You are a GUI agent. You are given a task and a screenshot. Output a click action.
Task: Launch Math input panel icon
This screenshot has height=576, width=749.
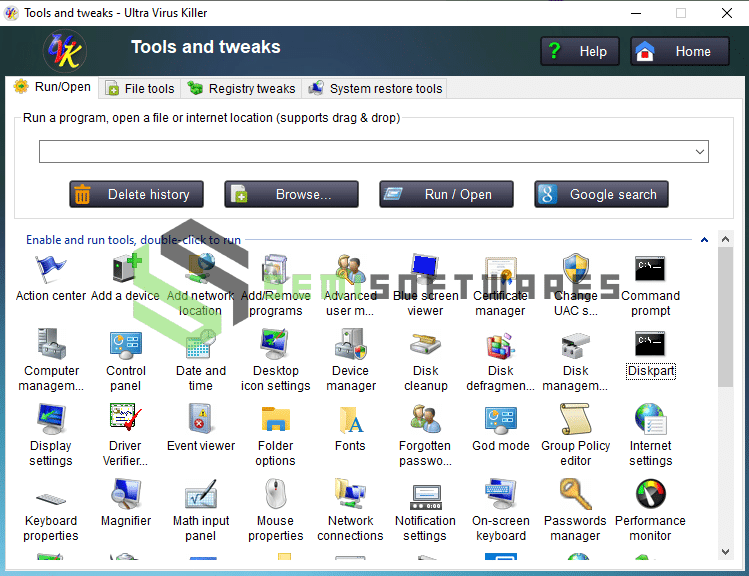coord(201,494)
